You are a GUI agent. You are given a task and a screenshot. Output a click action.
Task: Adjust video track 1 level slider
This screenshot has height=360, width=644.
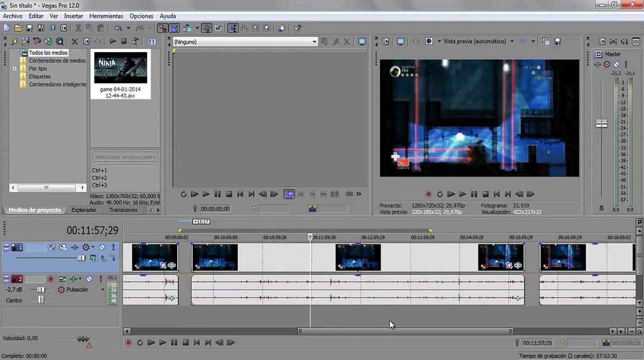pos(81,258)
